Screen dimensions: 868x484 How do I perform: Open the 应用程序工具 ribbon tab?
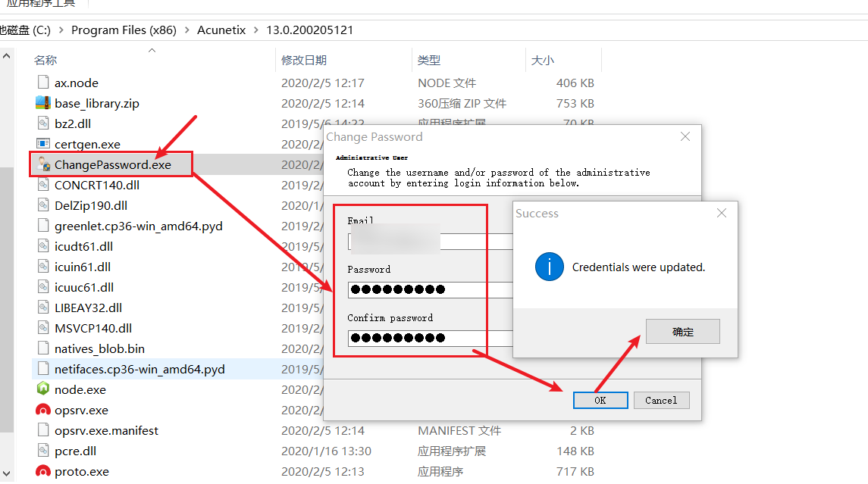[42, 3]
